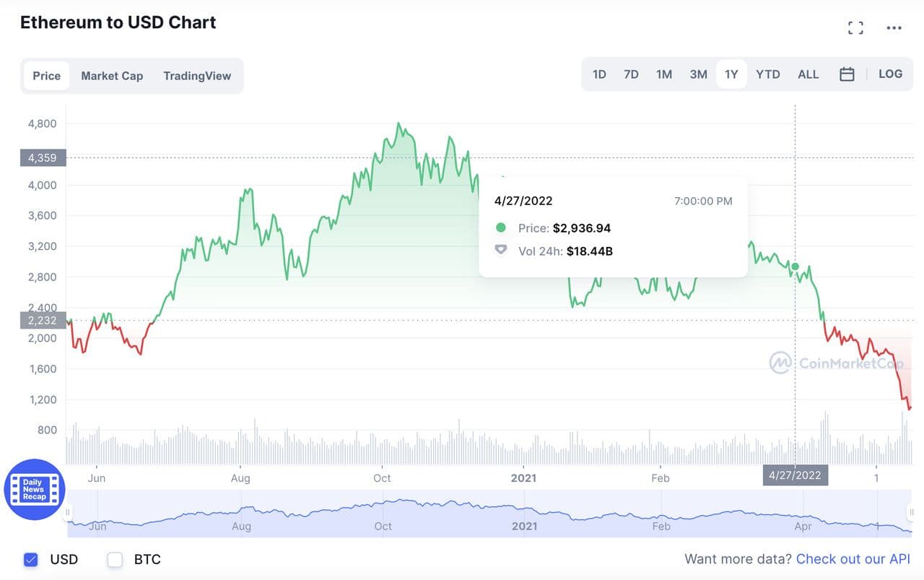Open fullscreen chart view icon
924x580 pixels.
pyautogui.click(x=855, y=28)
